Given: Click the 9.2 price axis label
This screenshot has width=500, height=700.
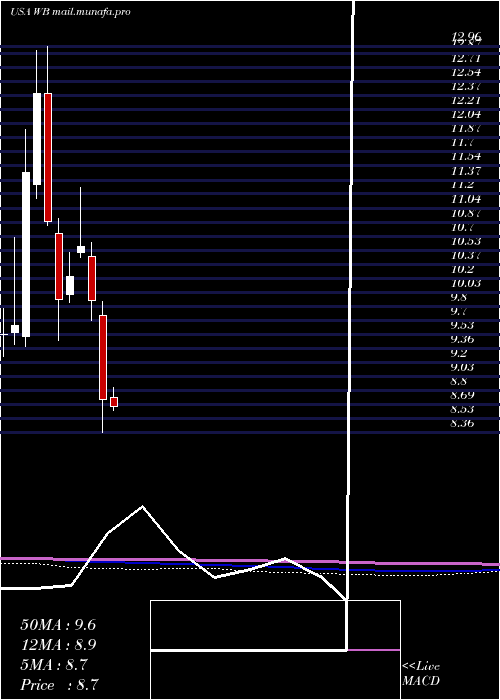Looking at the screenshot, I should [x=460, y=354].
